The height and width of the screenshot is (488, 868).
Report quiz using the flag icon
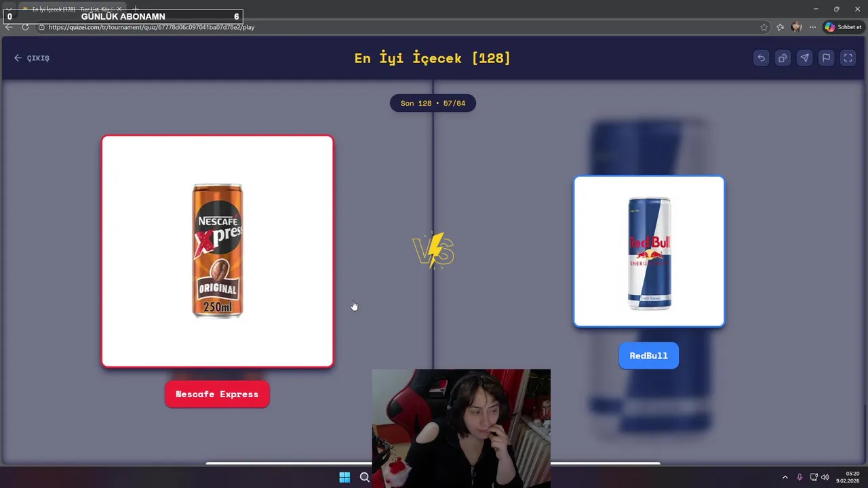click(x=826, y=58)
